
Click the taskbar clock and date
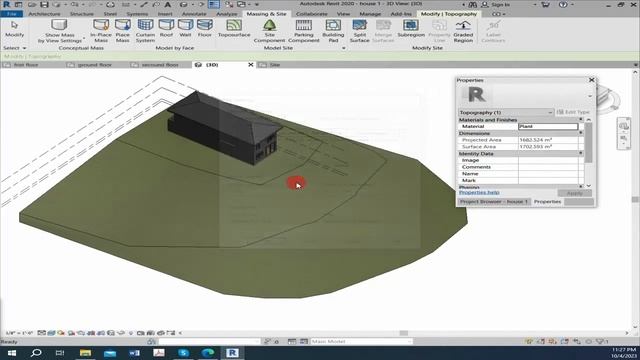point(624,353)
